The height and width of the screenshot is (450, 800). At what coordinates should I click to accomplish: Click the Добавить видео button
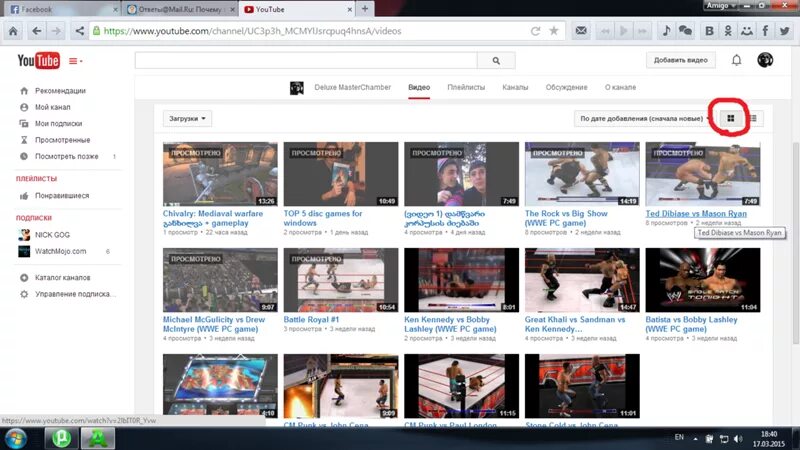pyautogui.click(x=681, y=60)
